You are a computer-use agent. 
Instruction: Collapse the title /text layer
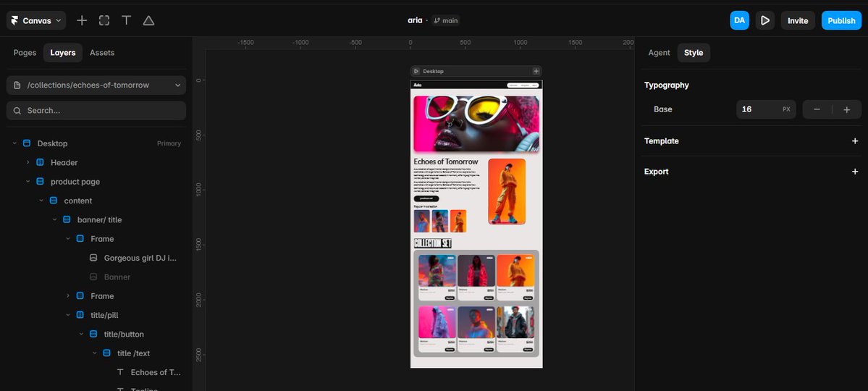[94, 353]
